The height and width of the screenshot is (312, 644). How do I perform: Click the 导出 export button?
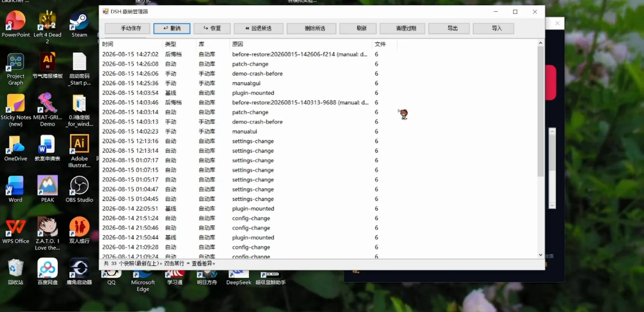449,28
